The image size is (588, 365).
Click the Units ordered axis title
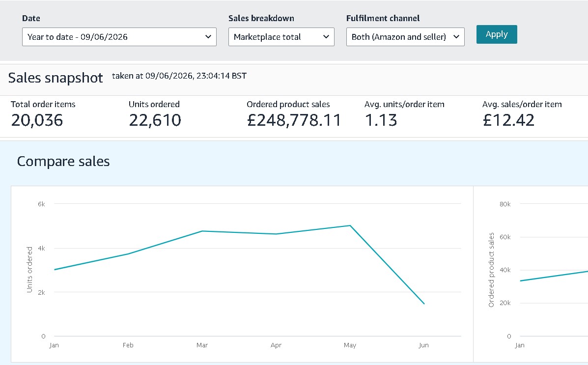click(29, 269)
